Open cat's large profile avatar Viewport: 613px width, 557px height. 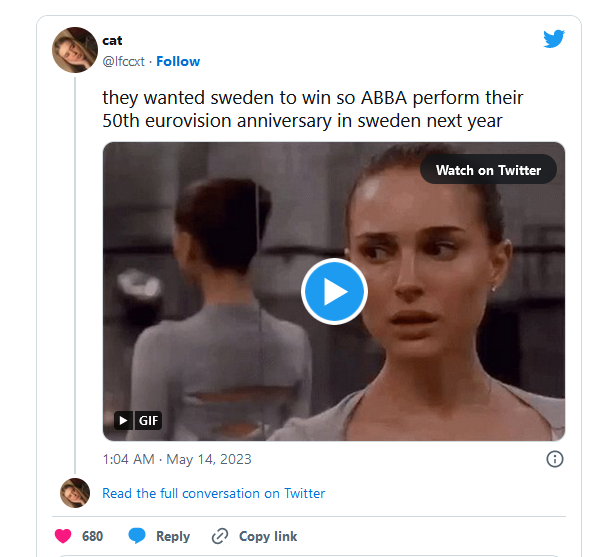click(75, 50)
